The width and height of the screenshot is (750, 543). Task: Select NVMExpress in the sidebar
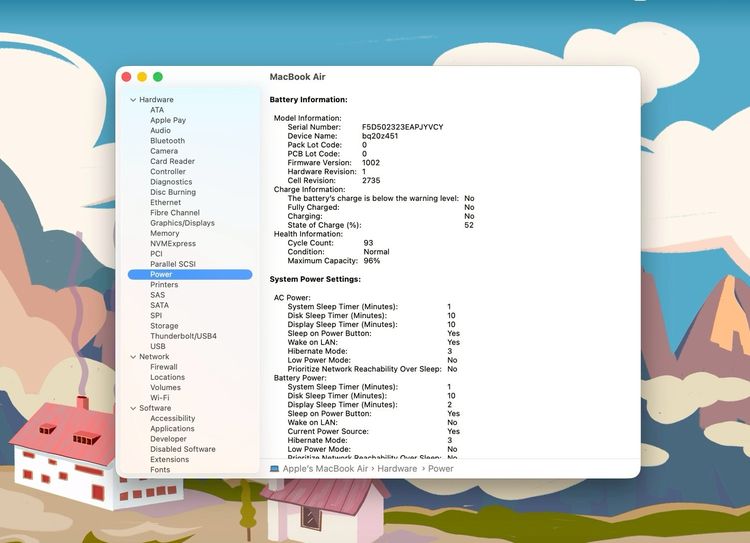pyautogui.click(x=173, y=243)
